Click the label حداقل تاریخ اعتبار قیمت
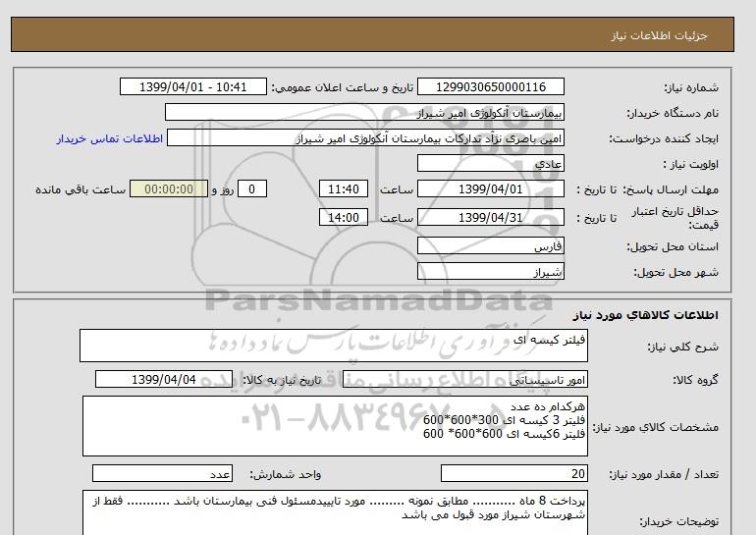Image resolution: width=756 pixels, height=535 pixels. 675,218
